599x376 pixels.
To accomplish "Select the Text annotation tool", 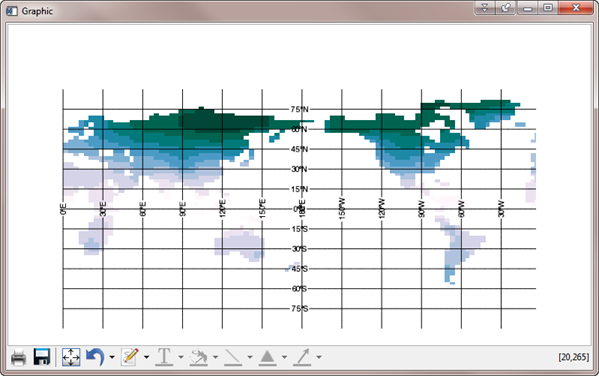I will tap(164, 357).
